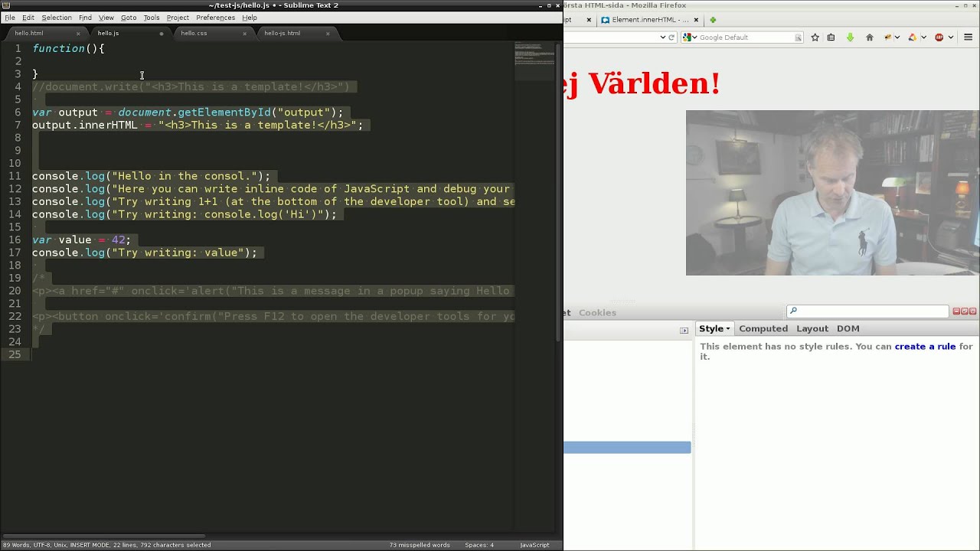Open a new tab with the green plus
Image resolution: width=980 pixels, height=551 pixels.
pos(713,20)
